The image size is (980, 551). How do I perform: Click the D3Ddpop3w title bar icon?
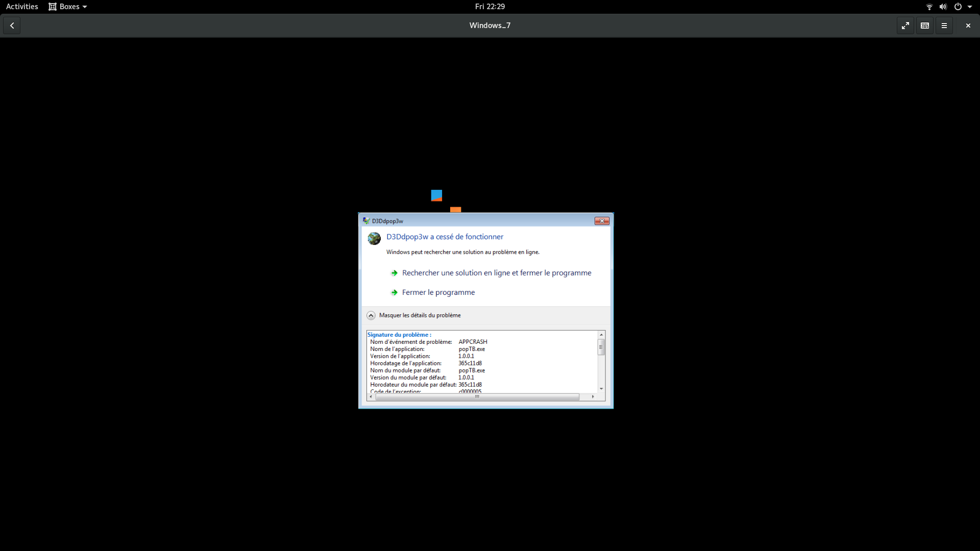(x=366, y=221)
